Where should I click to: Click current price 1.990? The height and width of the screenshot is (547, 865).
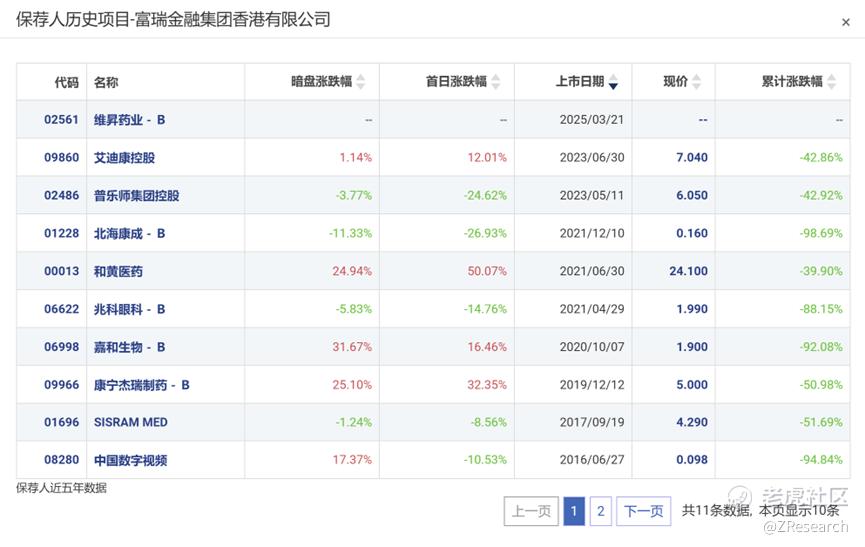pyautogui.click(x=692, y=309)
